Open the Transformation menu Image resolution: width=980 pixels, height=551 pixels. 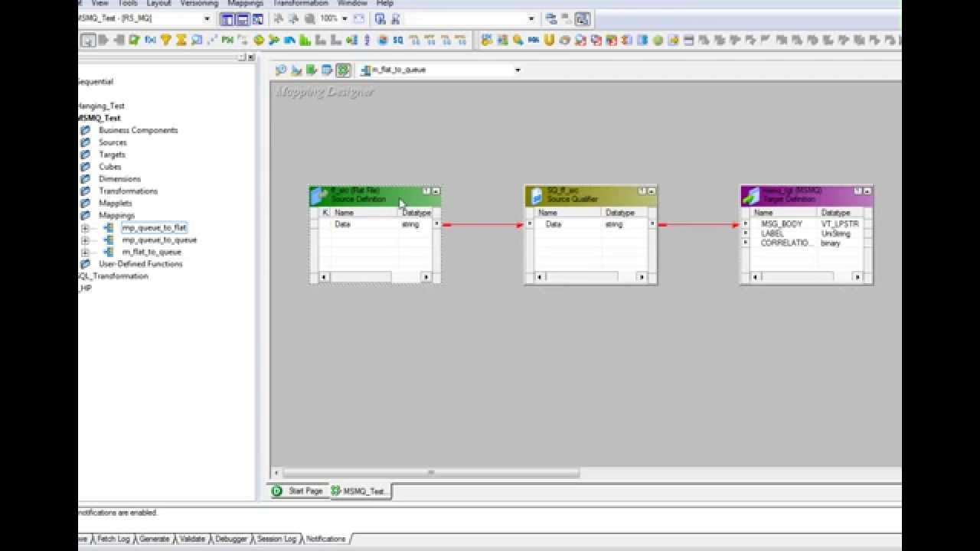click(301, 3)
